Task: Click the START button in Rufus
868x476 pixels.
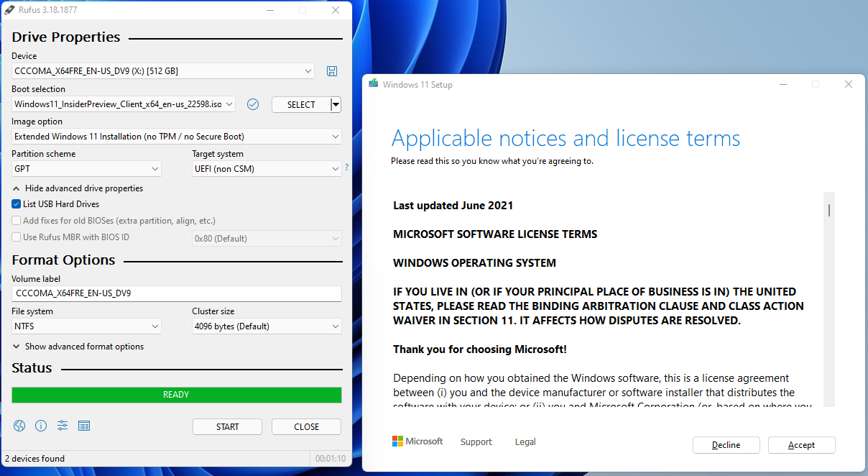Action: pos(228,427)
